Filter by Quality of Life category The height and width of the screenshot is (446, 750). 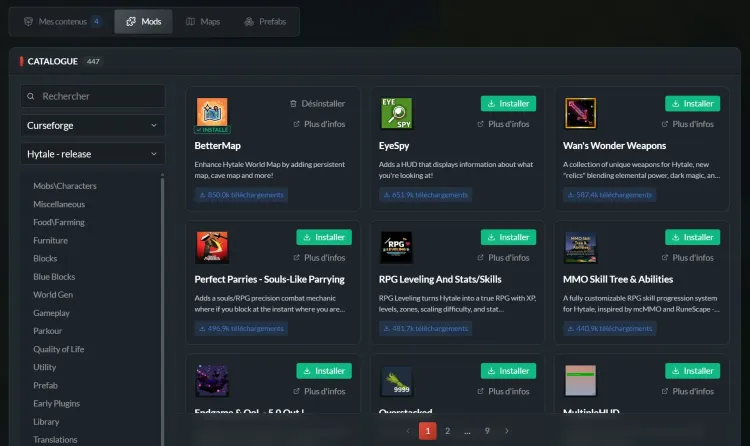(58, 349)
